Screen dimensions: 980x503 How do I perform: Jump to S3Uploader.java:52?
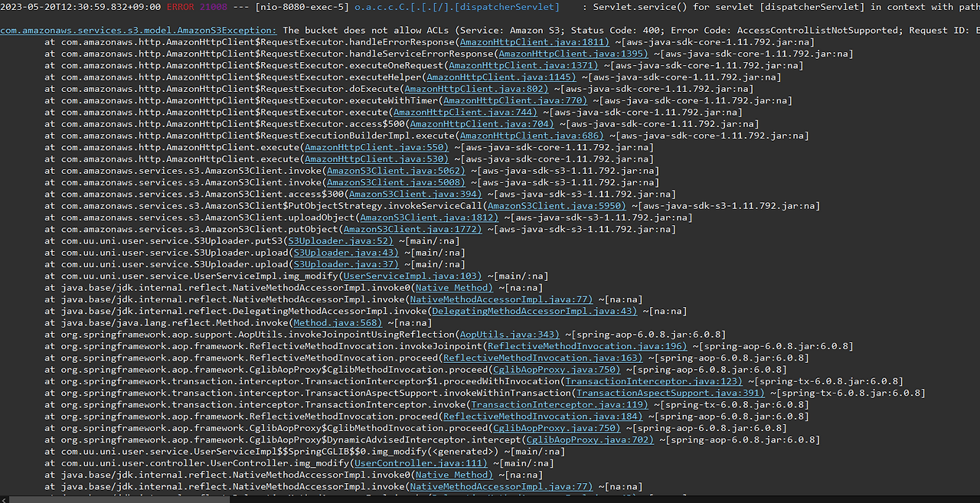pos(340,240)
